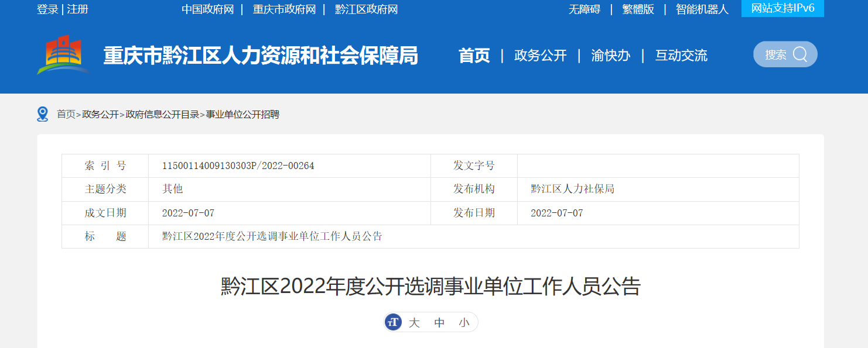Screen dimensions: 868x348
Task: Select medium font size 中
Action: [439, 323]
